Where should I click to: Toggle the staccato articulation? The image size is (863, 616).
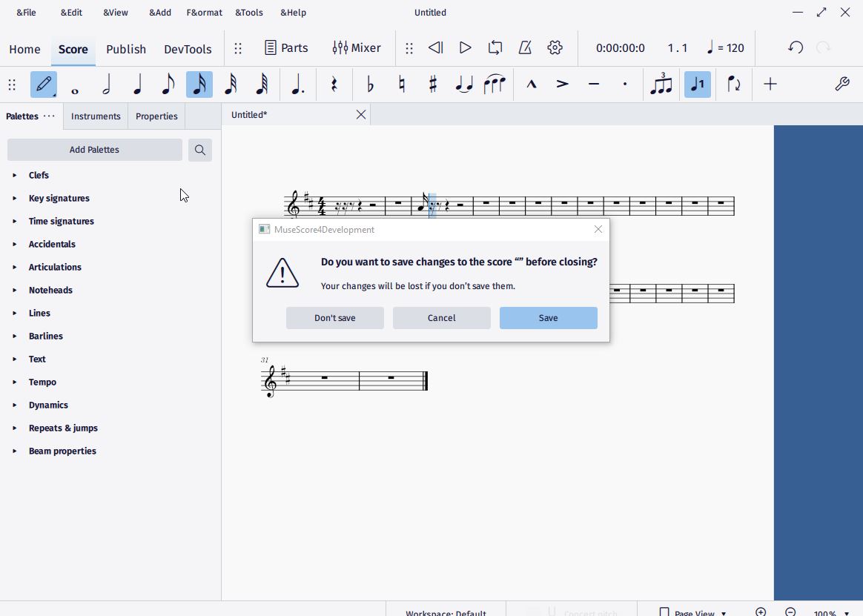pyautogui.click(x=624, y=85)
